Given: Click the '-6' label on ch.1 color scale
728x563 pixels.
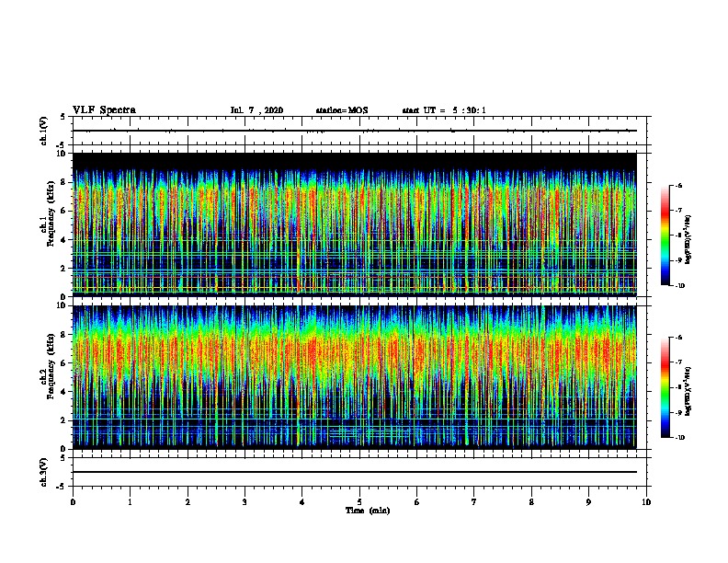Looking at the screenshot, I should click(x=678, y=186).
